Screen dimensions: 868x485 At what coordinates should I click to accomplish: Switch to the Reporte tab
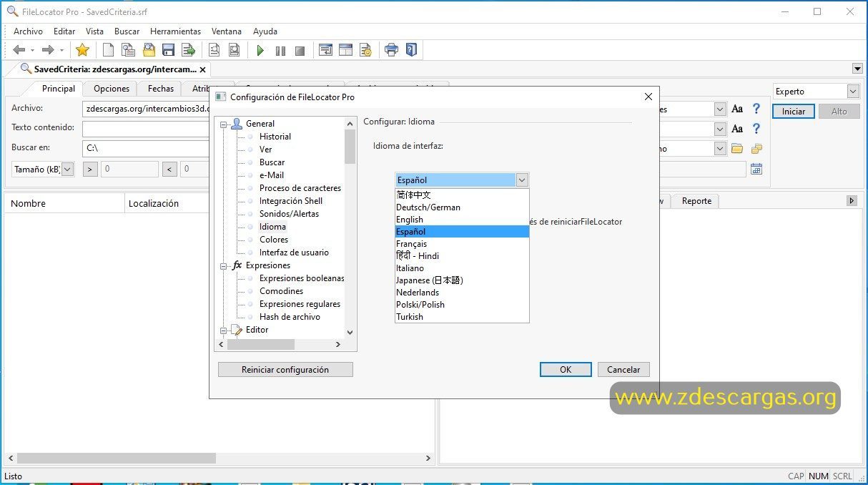[x=696, y=201]
